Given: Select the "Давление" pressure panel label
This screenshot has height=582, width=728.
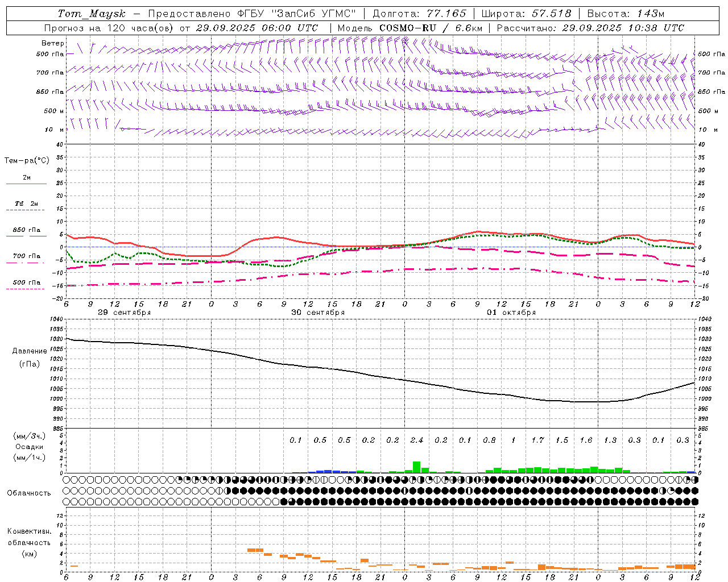Looking at the screenshot, I should 30,351.
